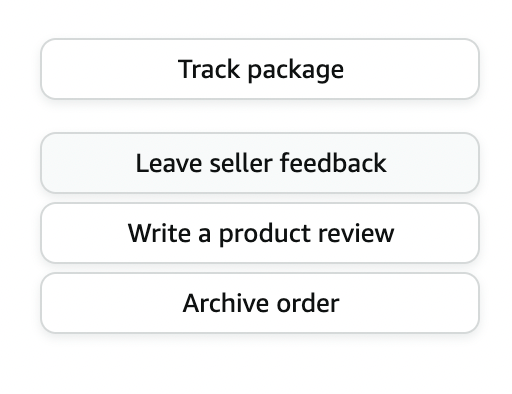Choose the Archive order button
The height and width of the screenshot is (394, 512).
[260, 303]
